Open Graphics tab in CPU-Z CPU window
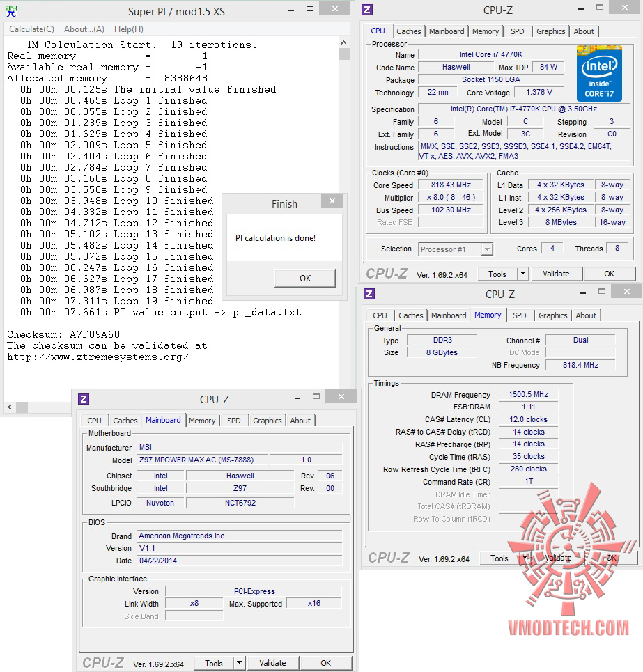The image size is (643, 672). pos(551,31)
